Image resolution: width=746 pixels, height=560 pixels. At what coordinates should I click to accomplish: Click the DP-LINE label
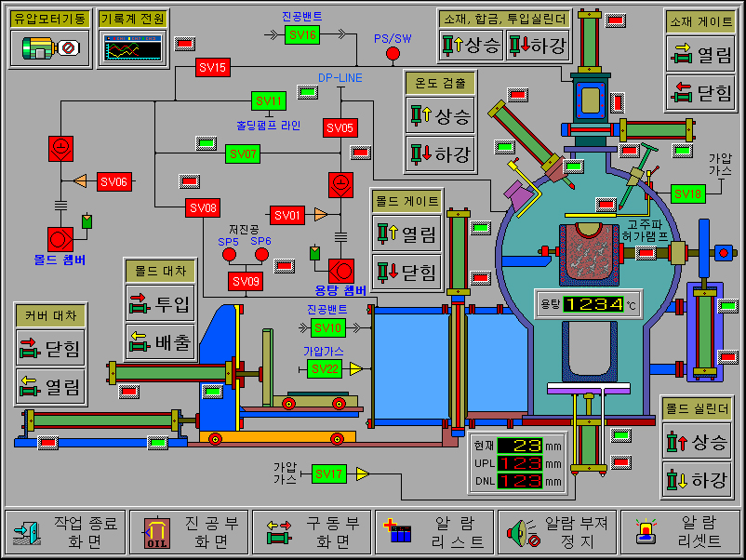(x=340, y=78)
